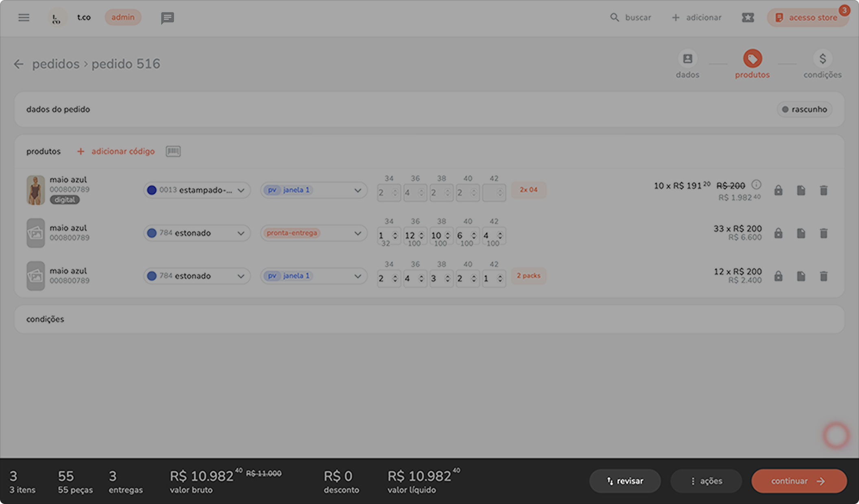Screen dimensions: 859x504
Task: Open the hamburger menu
Action: click(24, 17)
